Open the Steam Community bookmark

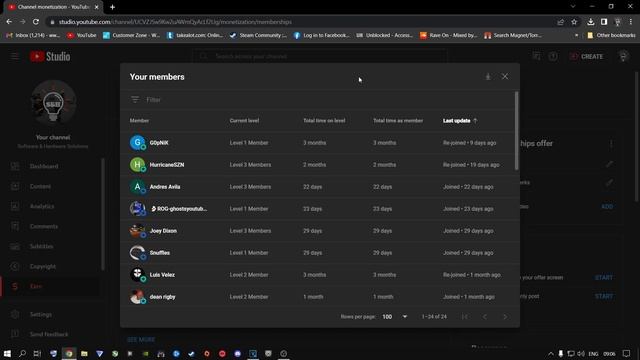tap(258, 36)
